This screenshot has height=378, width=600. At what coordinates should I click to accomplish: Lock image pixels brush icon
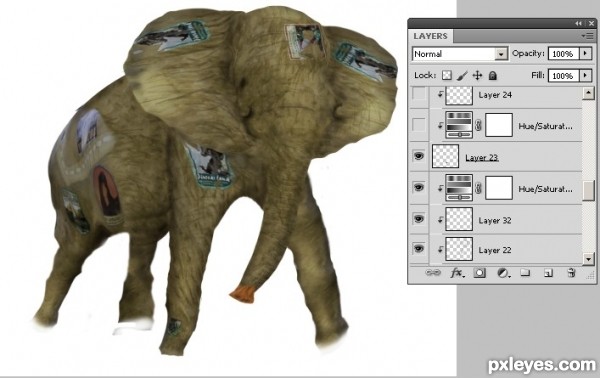[x=462, y=75]
